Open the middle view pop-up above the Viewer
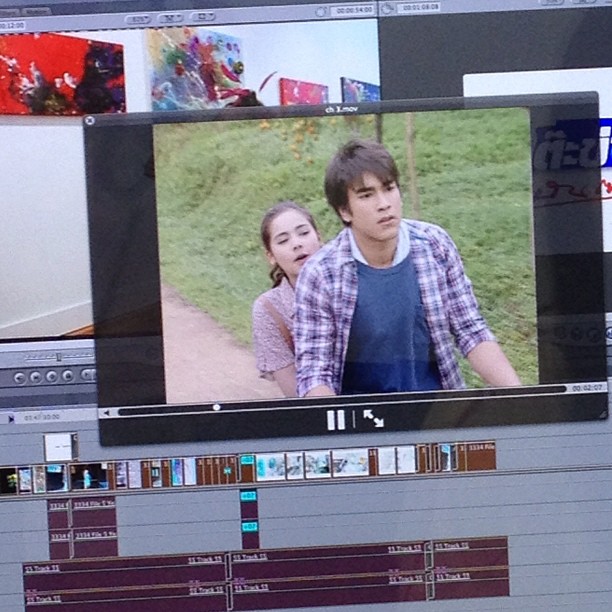The image size is (612, 612). point(171,18)
